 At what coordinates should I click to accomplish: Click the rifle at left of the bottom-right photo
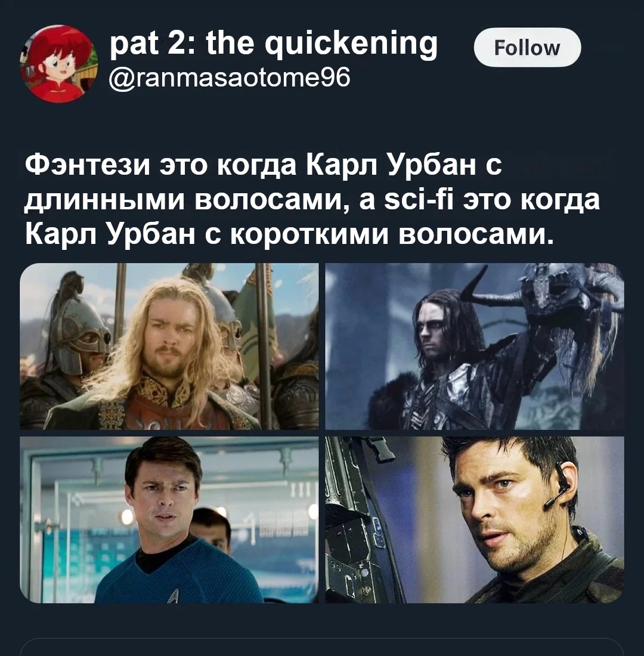pyautogui.click(x=360, y=519)
